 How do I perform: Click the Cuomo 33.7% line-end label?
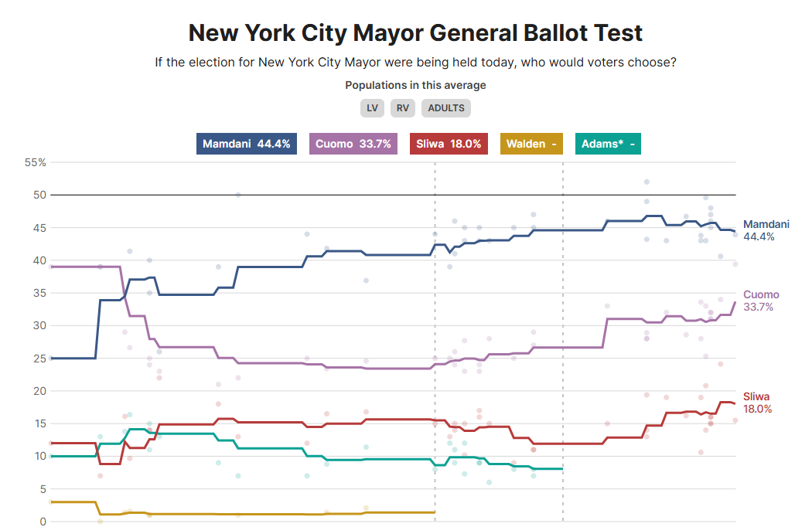pyautogui.click(x=761, y=301)
